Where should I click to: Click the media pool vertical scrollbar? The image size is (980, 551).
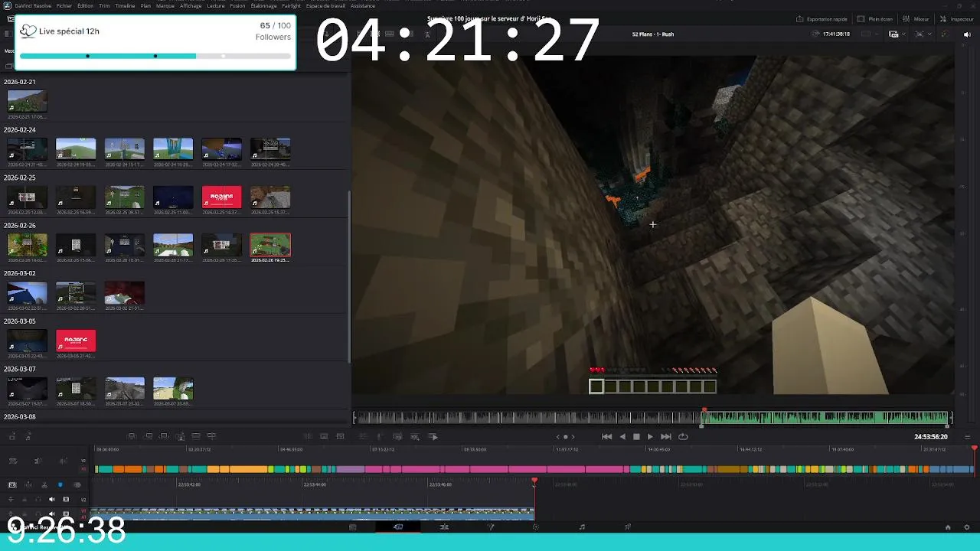350,277
